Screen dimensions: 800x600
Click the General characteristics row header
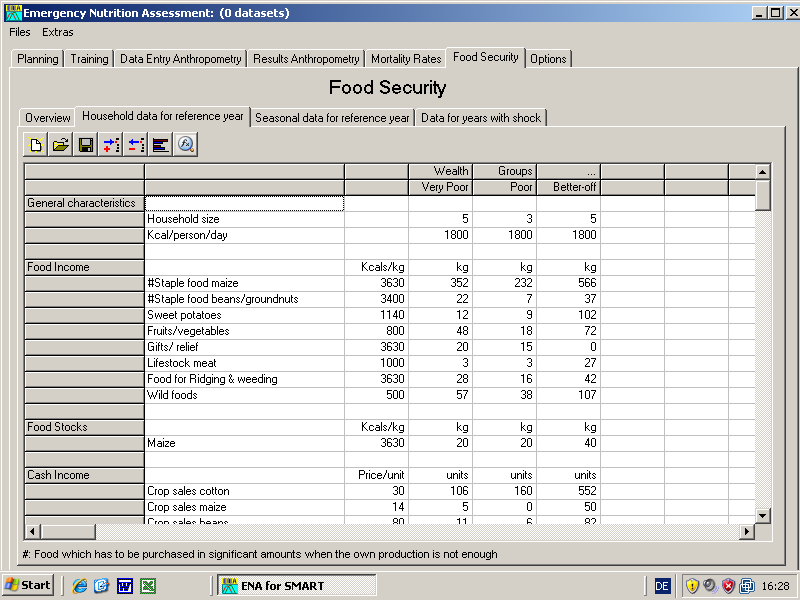pyautogui.click(x=84, y=203)
